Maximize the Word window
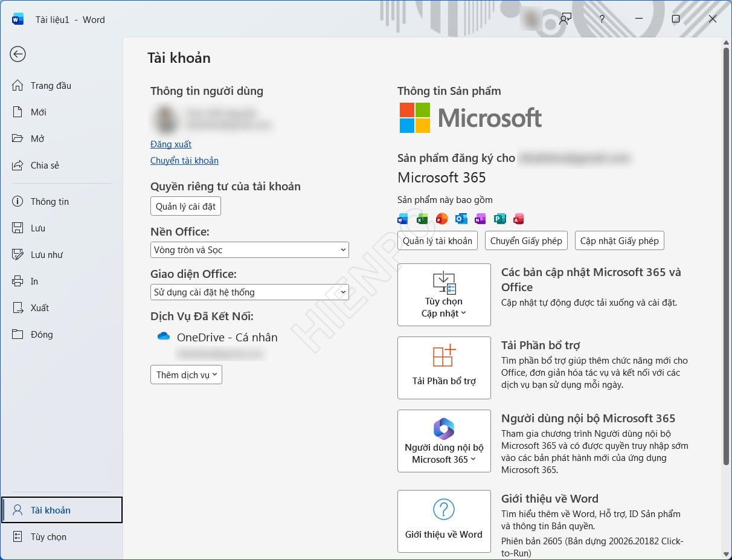The image size is (732, 560). click(676, 19)
